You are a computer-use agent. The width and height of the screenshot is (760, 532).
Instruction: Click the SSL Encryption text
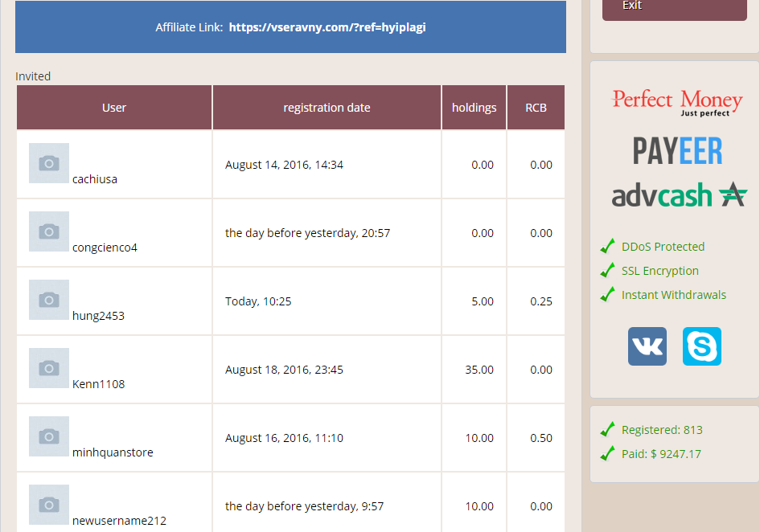tap(660, 271)
